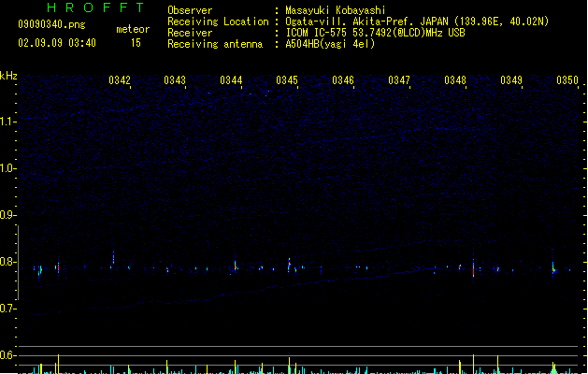Click the 0346 time marker
Screen dimensions: 588x374
[343, 80]
